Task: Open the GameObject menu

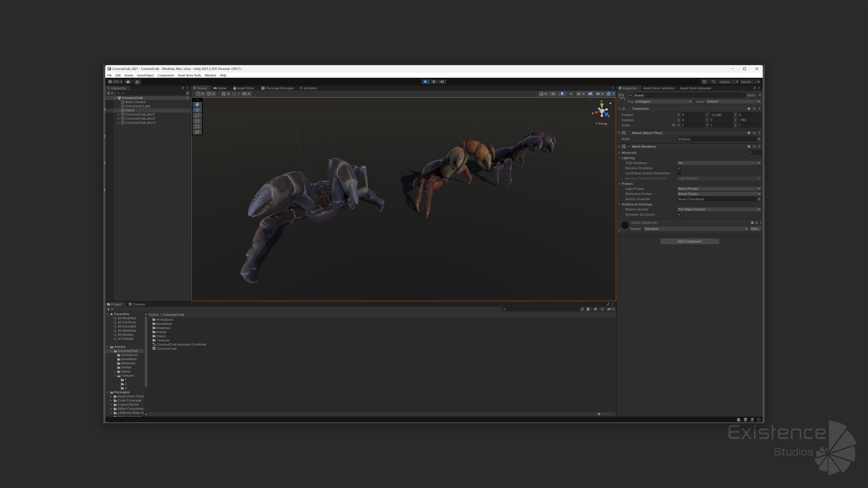Action: tap(145, 75)
